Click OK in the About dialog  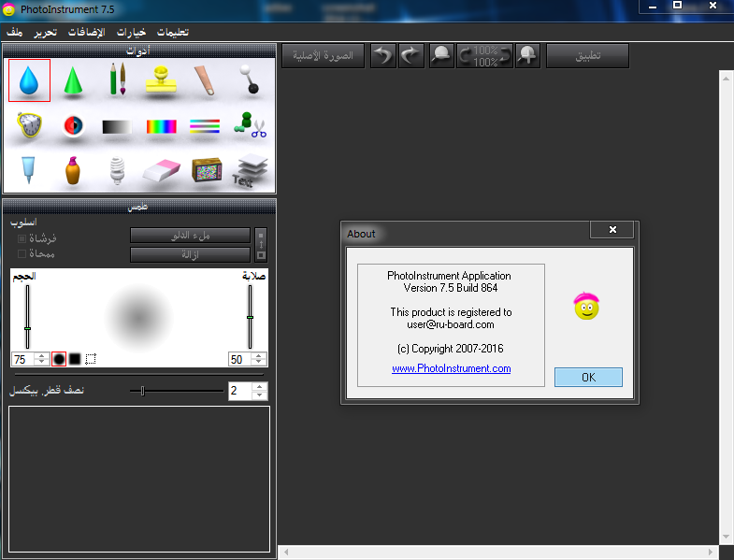588,377
